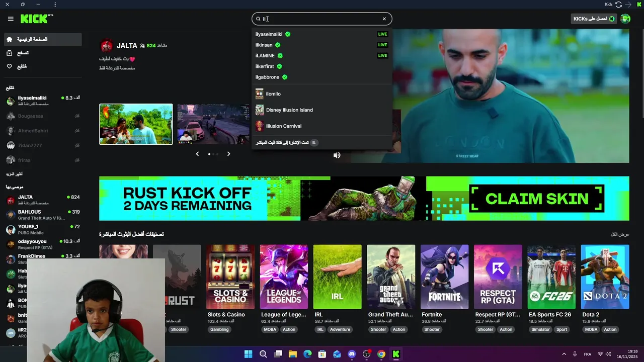Click MOBA tag under League of Legends

tap(270, 329)
